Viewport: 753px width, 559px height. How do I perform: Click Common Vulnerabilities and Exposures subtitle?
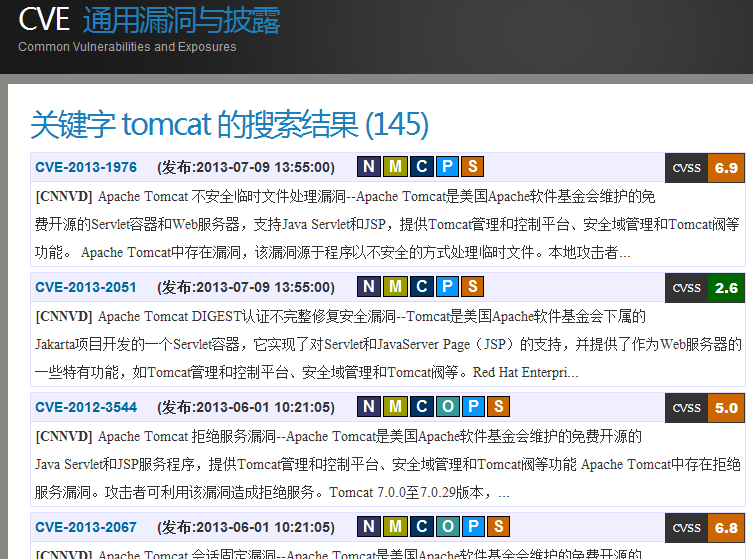point(127,47)
